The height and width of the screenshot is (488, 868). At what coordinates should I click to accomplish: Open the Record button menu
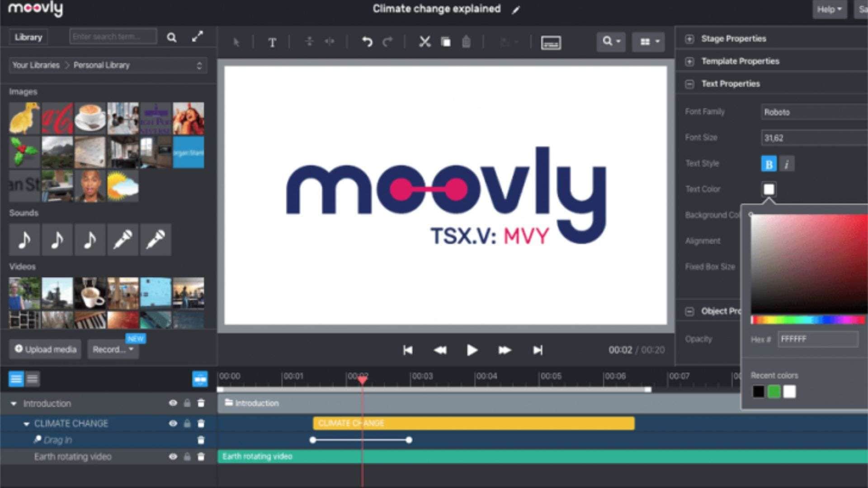pyautogui.click(x=113, y=349)
